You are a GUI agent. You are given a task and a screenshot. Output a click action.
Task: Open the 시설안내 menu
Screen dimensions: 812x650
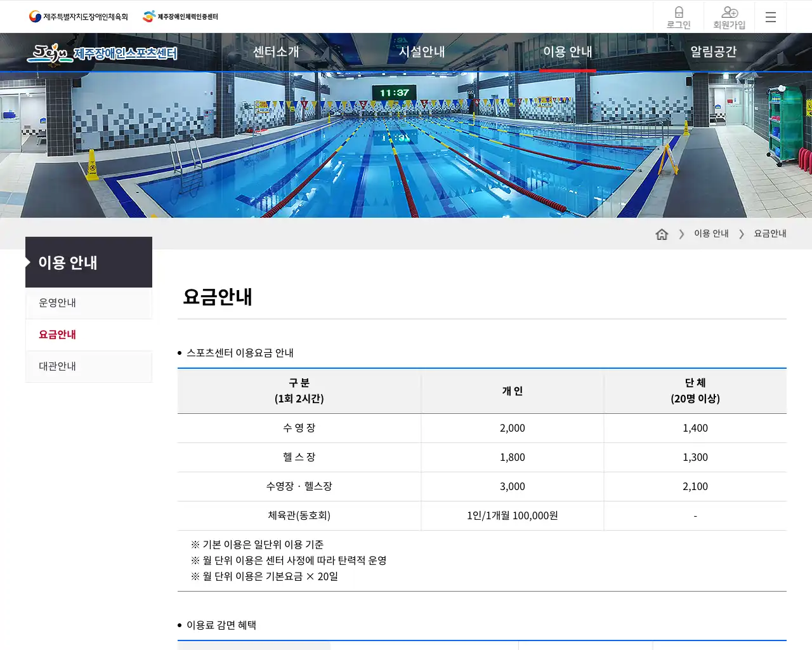(x=422, y=51)
